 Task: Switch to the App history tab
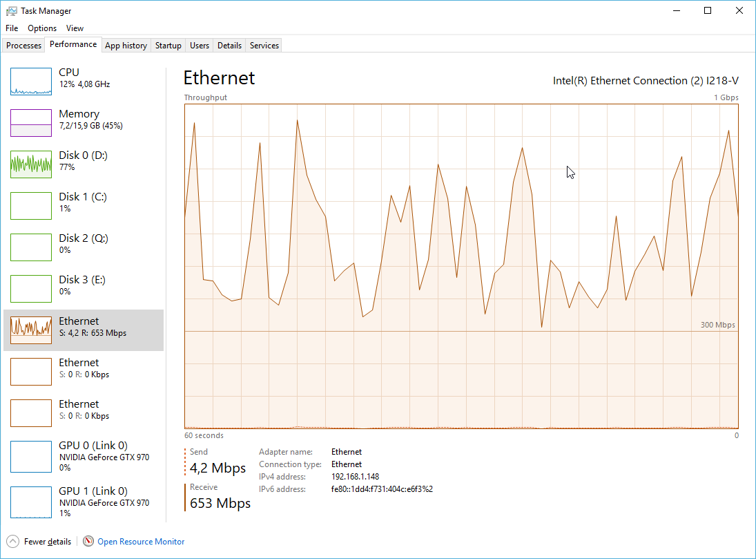click(x=126, y=46)
